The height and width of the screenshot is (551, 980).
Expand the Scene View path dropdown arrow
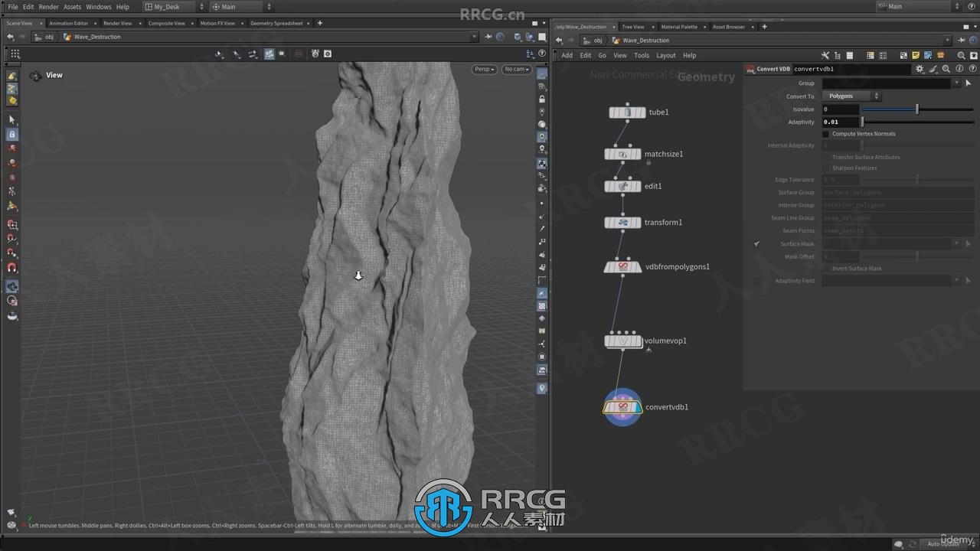click(x=474, y=37)
